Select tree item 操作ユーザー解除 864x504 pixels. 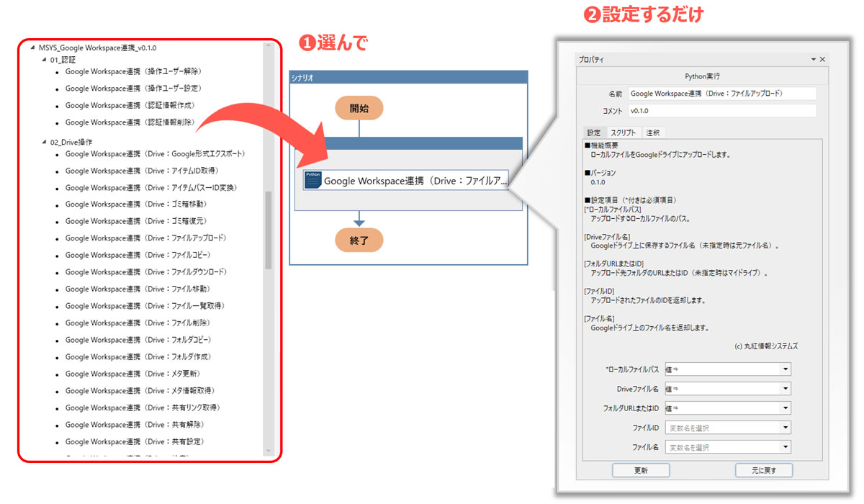[133, 71]
